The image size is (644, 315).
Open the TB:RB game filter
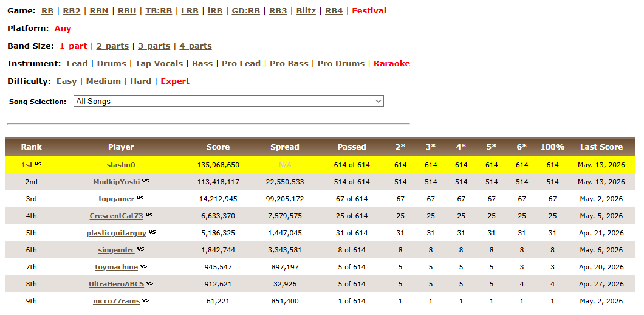(x=159, y=11)
